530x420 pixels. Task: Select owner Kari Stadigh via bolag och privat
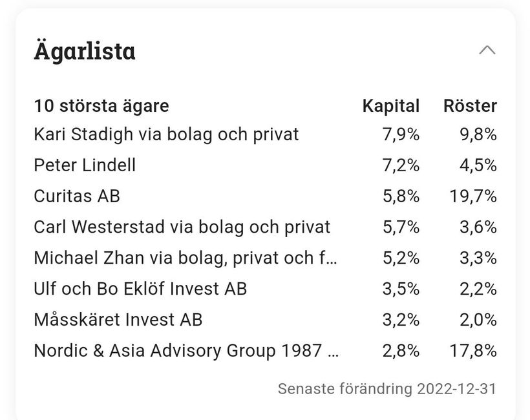point(166,134)
